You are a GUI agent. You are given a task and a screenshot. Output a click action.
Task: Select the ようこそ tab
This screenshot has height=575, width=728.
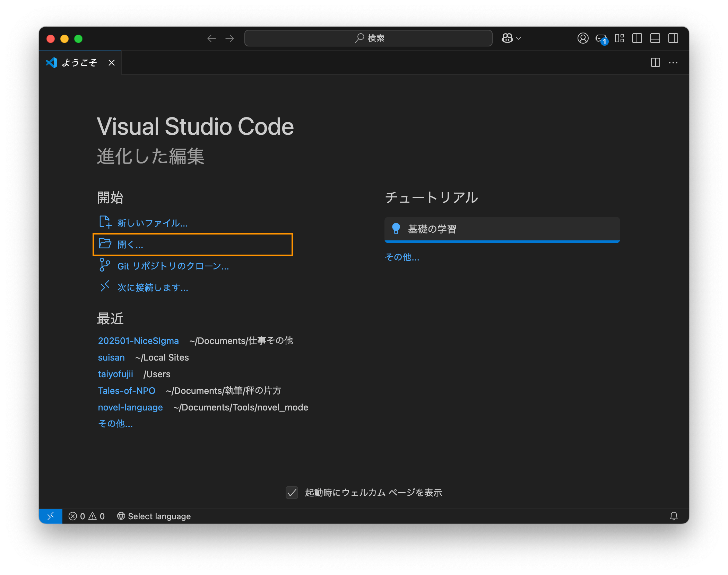pyautogui.click(x=80, y=63)
